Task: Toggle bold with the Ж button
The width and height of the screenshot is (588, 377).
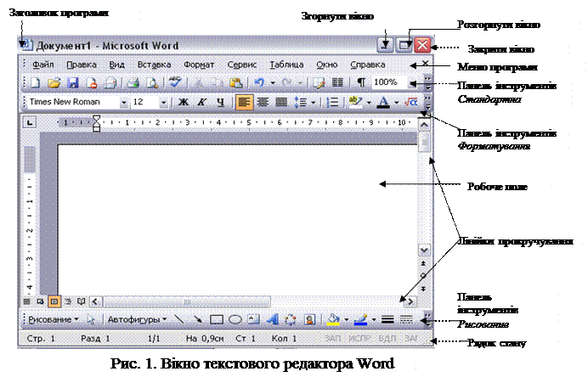Action: click(184, 102)
